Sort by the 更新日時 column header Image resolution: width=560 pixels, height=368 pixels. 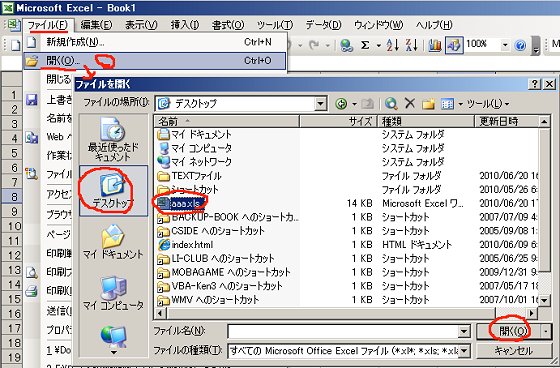click(507, 121)
